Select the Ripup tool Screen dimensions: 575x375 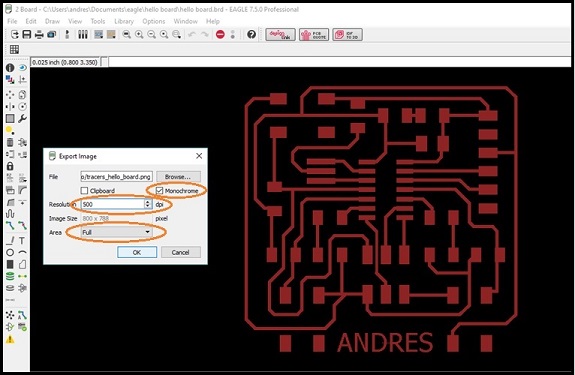pyautogui.click(x=22, y=225)
